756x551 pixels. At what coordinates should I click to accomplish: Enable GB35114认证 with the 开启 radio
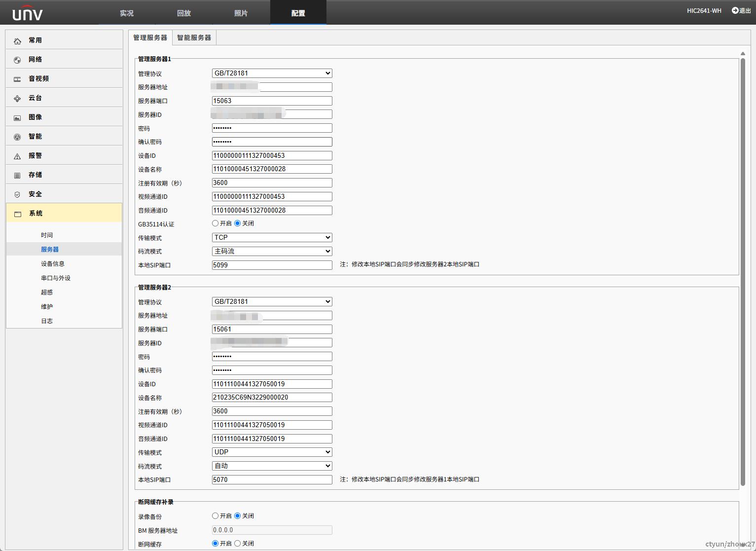(216, 223)
